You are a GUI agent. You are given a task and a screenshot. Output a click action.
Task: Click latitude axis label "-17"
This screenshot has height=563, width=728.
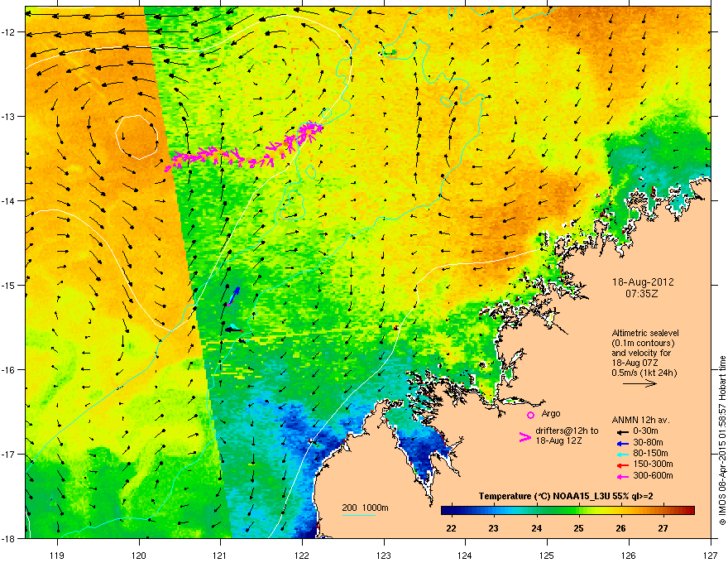pyautogui.click(x=9, y=454)
